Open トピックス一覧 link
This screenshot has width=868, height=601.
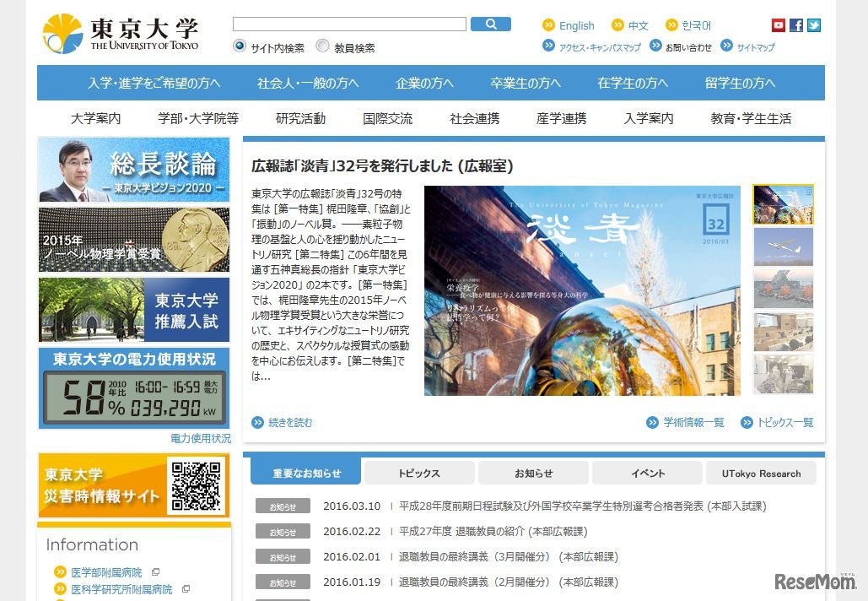coord(785,423)
